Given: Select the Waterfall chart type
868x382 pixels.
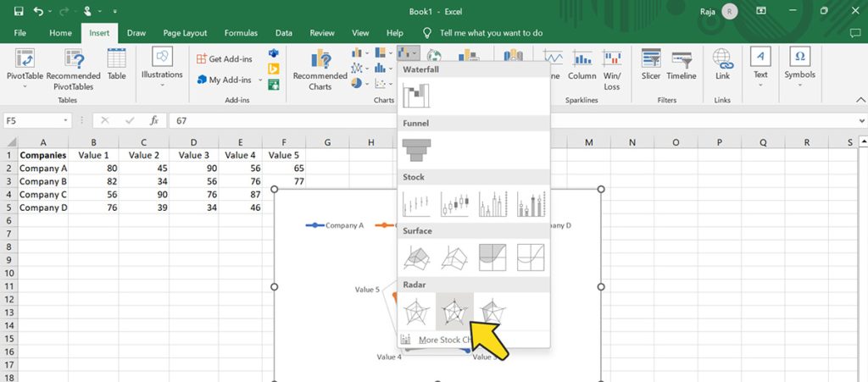Looking at the screenshot, I should click(416, 96).
